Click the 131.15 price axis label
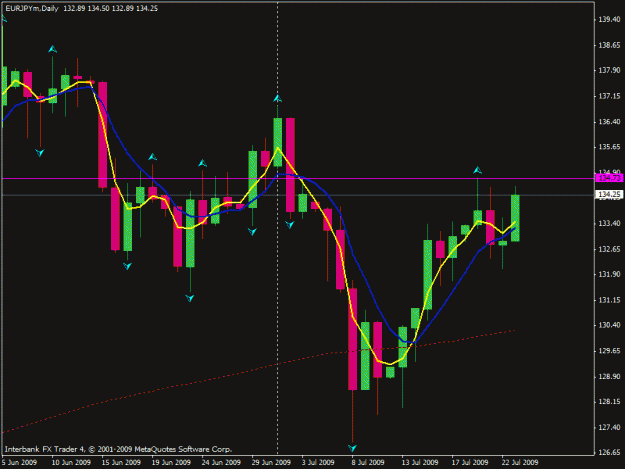Image resolution: width=625 pixels, height=469 pixels. click(609, 300)
